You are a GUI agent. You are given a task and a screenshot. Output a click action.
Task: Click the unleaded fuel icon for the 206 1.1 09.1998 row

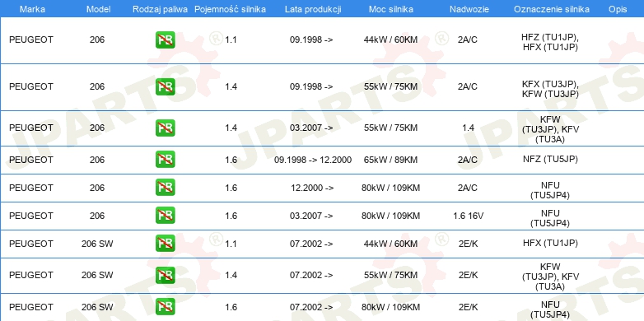coord(165,40)
